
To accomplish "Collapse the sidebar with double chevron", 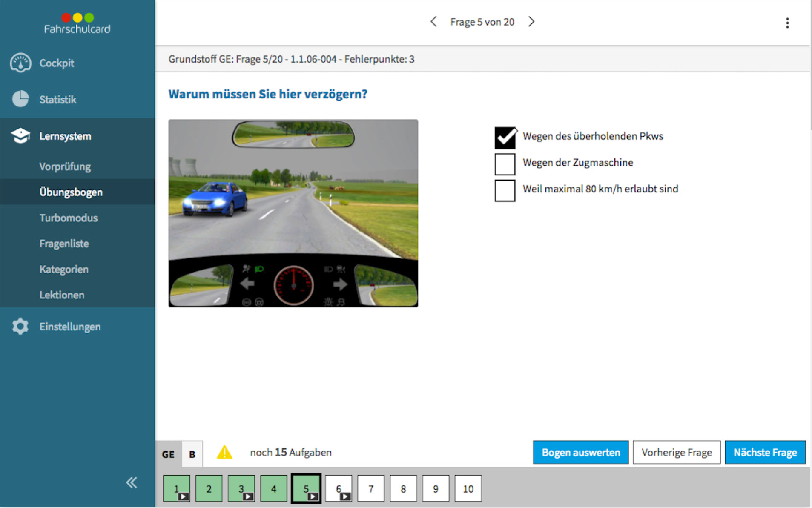I will [132, 482].
